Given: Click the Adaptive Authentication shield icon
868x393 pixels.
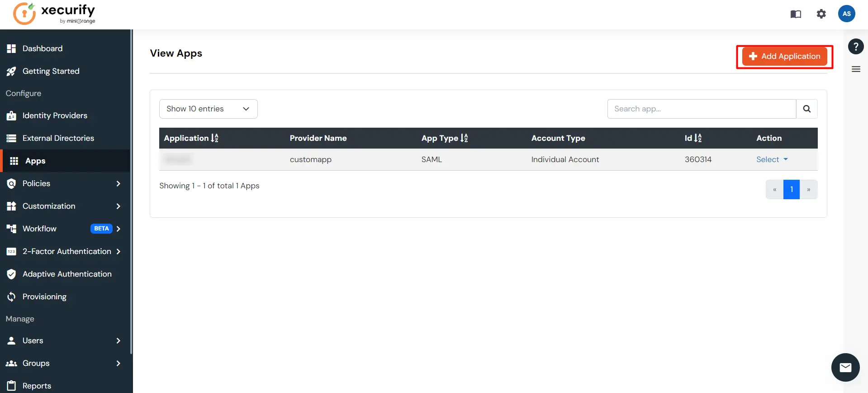Looking at the screenshot, I should click(x=11, y=274).
